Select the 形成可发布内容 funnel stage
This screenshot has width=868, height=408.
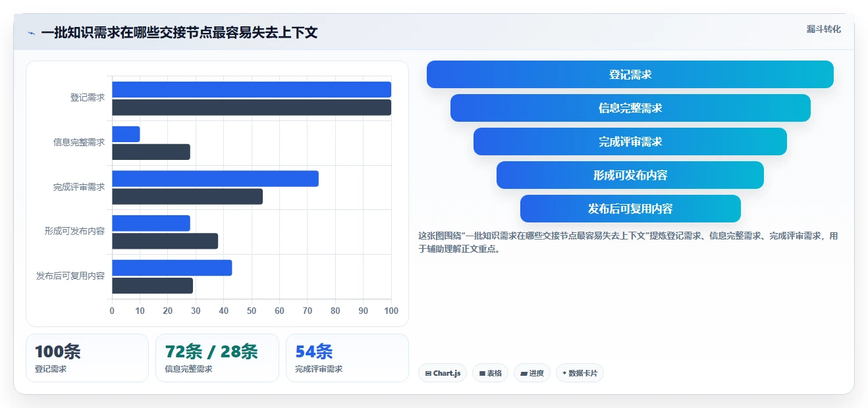click(630, 175)
